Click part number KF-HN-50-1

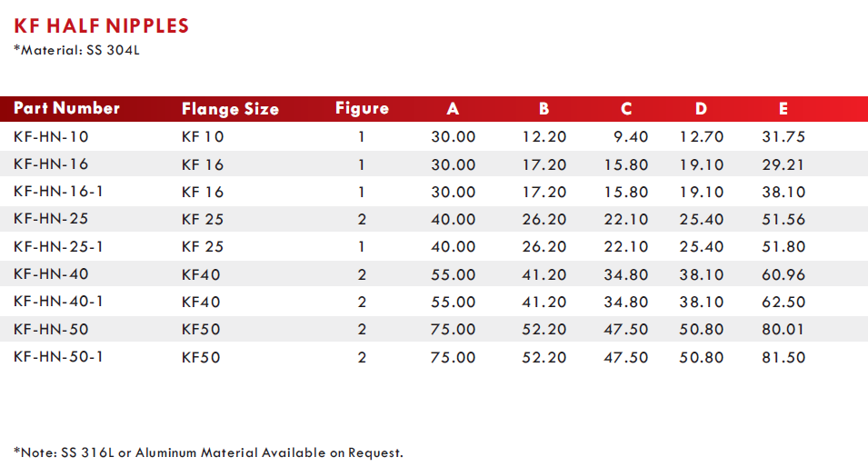tap(59, 356)
